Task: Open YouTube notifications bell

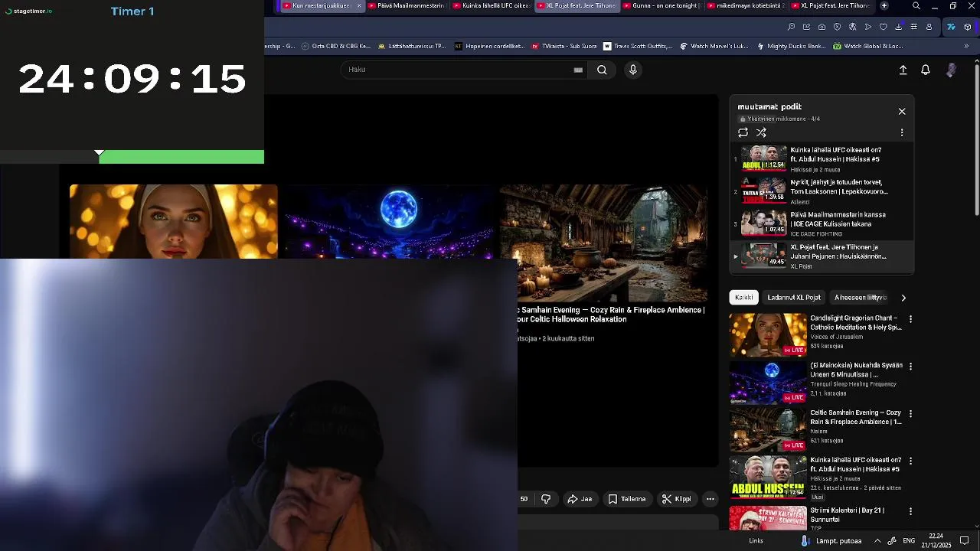Action: pyautogui.click(x=926, y=70)
